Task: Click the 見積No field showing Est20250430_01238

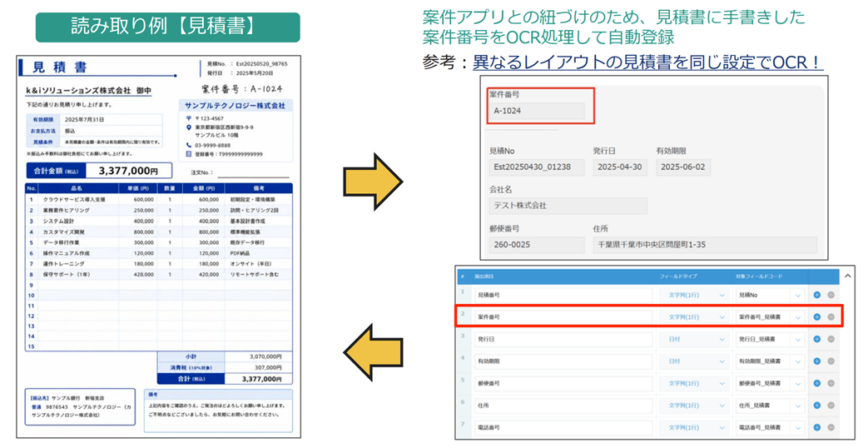Action: [537, 167]
